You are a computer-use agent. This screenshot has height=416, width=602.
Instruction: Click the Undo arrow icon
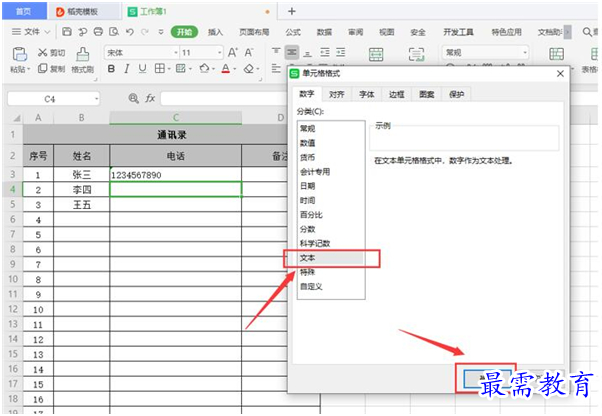click(130, 32)
